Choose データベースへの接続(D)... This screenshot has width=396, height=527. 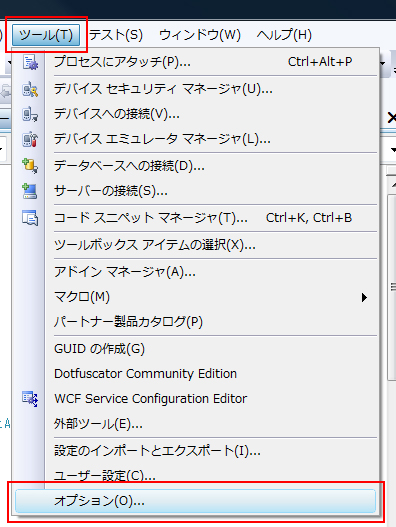click(x=196, y=166)
